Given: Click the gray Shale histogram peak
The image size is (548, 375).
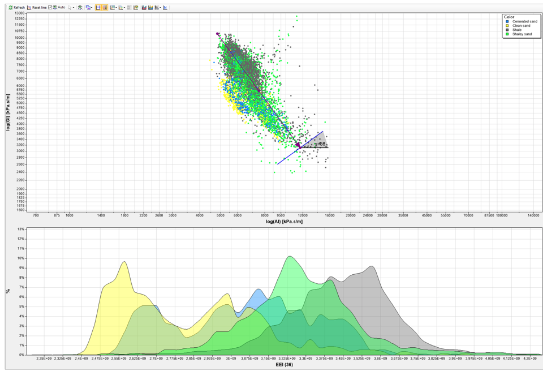Looking at the screenshot, I should click(371, 267).
